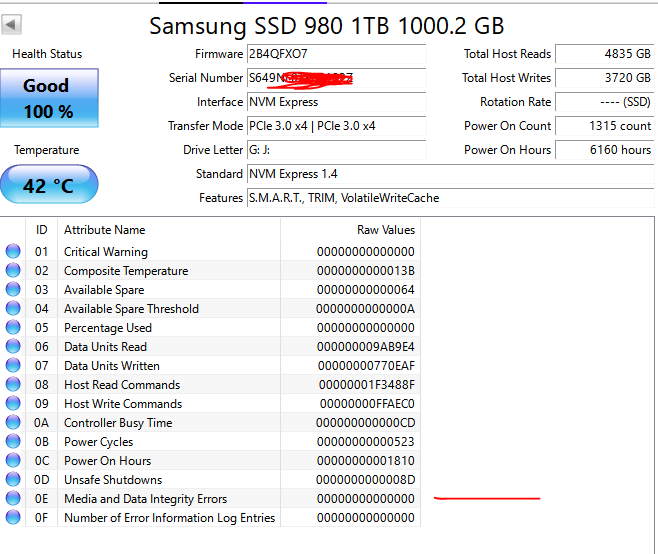Click the Good 100 % health status button
The height and width of the screenshot is (554, 658).
click(x=48, y=98)
